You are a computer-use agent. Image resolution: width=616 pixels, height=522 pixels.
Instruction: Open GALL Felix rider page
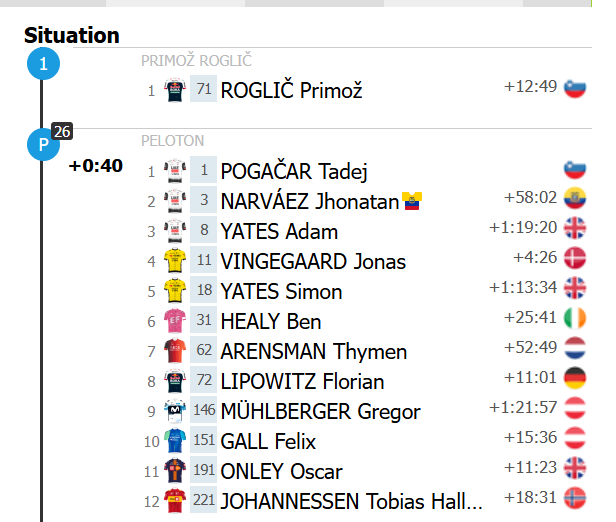[x=268, y=441]
